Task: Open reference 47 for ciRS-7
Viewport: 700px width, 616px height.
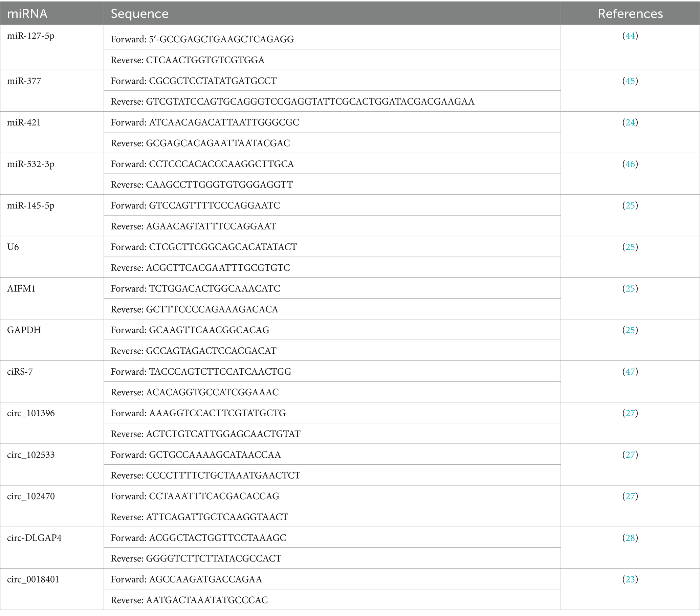Action: [x=630, y=372]
